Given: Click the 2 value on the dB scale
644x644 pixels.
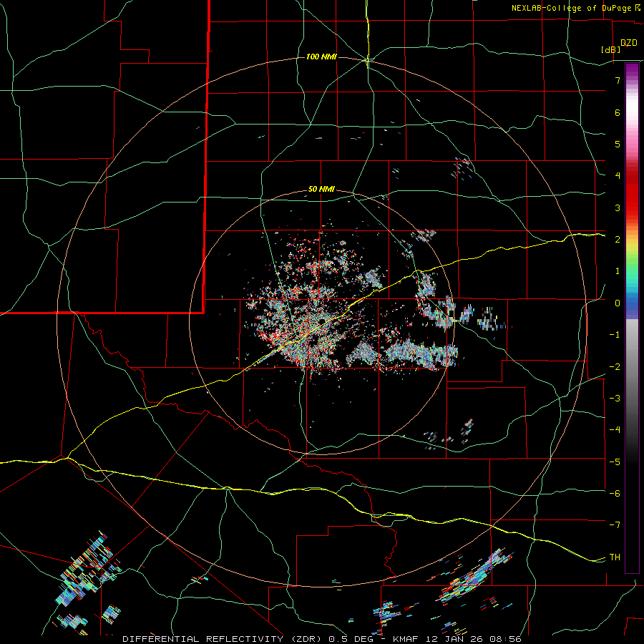Looking at the screenshot, I should tap(618, 240).
